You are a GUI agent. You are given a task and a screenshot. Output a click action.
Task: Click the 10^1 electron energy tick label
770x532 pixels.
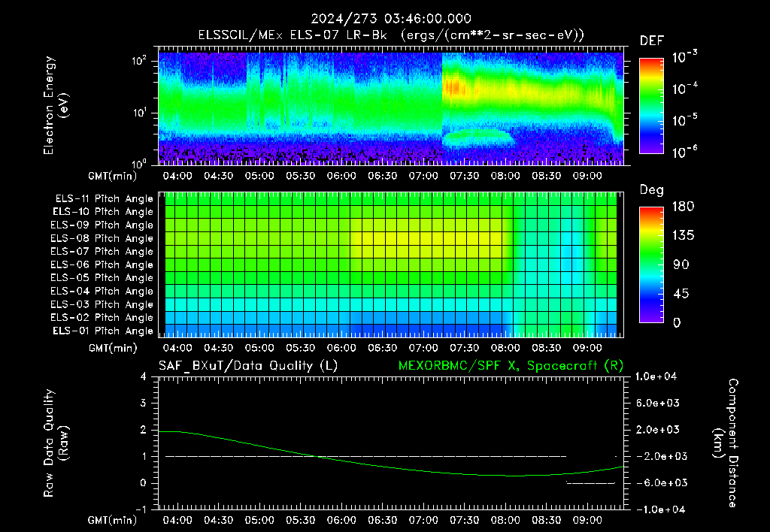point(139,113)
